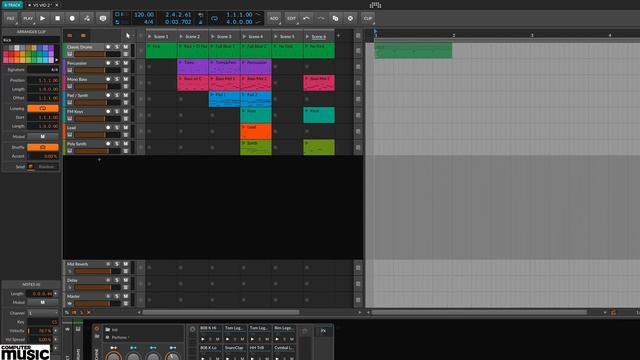
Task: Click the Percussion track instrument icon
Action: coord(70,70)
